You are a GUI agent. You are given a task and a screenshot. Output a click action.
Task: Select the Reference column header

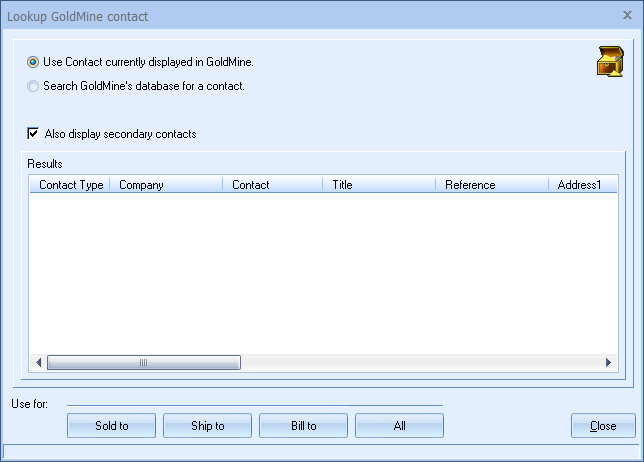[x=491, y=185]
